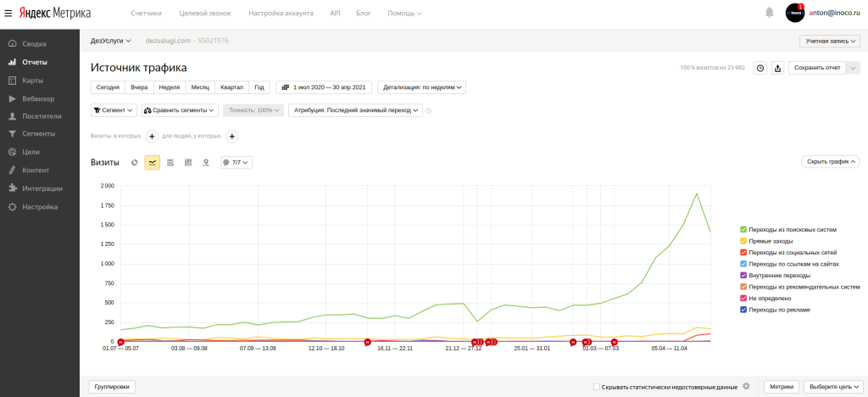Enable hiding statistically unreliable data checkbox
Screen dimensions: 868x397
[x=598, y=387]
